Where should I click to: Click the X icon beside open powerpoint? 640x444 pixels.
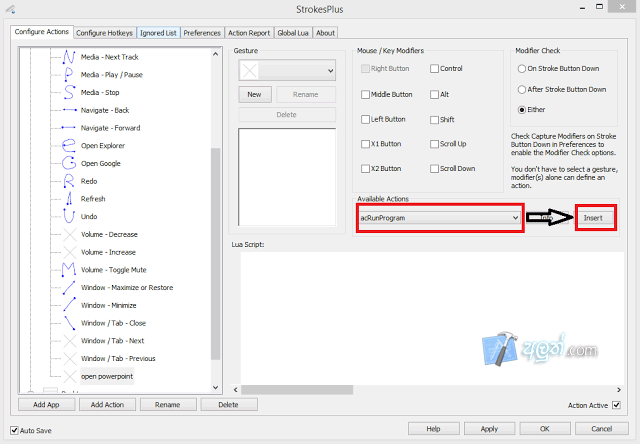70,376
